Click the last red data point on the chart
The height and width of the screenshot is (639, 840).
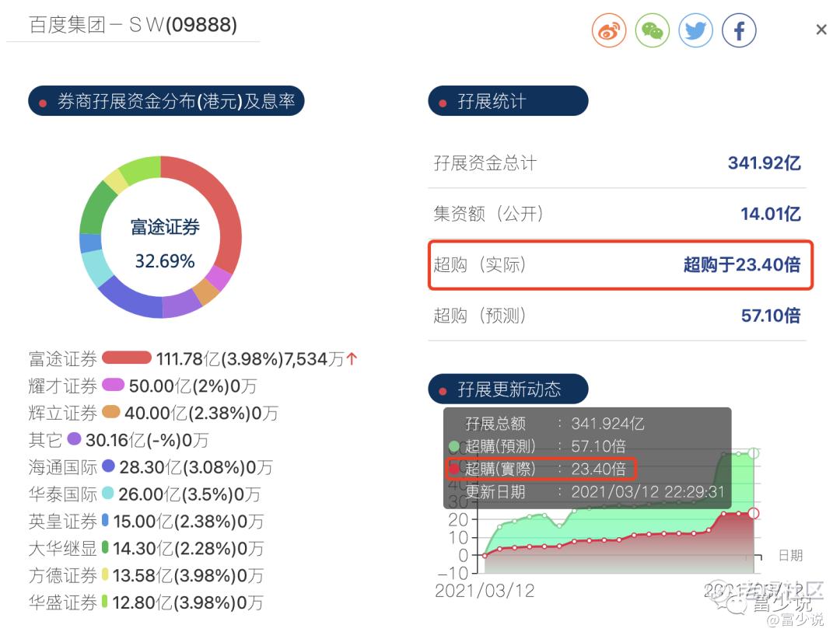tap(754, 513)
